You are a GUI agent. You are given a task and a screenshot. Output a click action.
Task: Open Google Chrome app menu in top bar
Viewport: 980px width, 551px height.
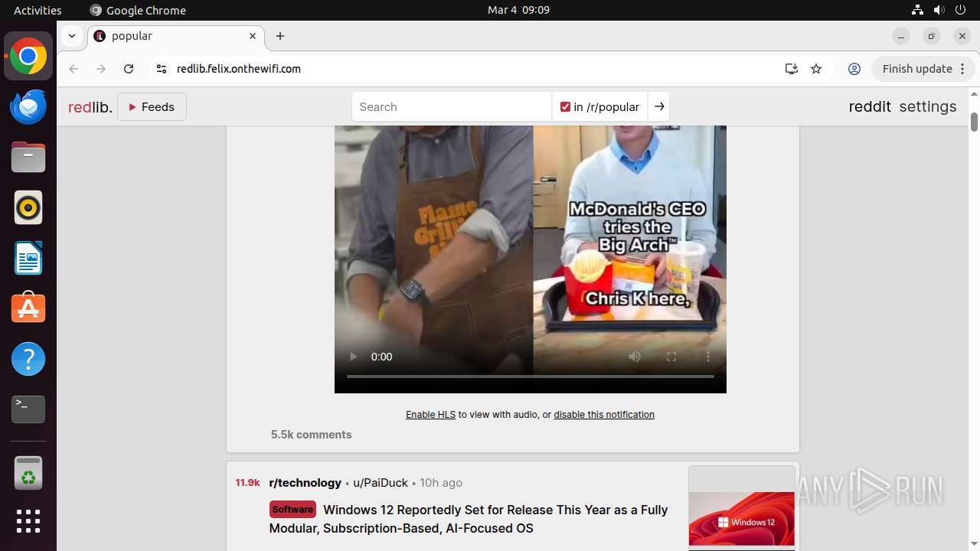[x=138, y=10]
